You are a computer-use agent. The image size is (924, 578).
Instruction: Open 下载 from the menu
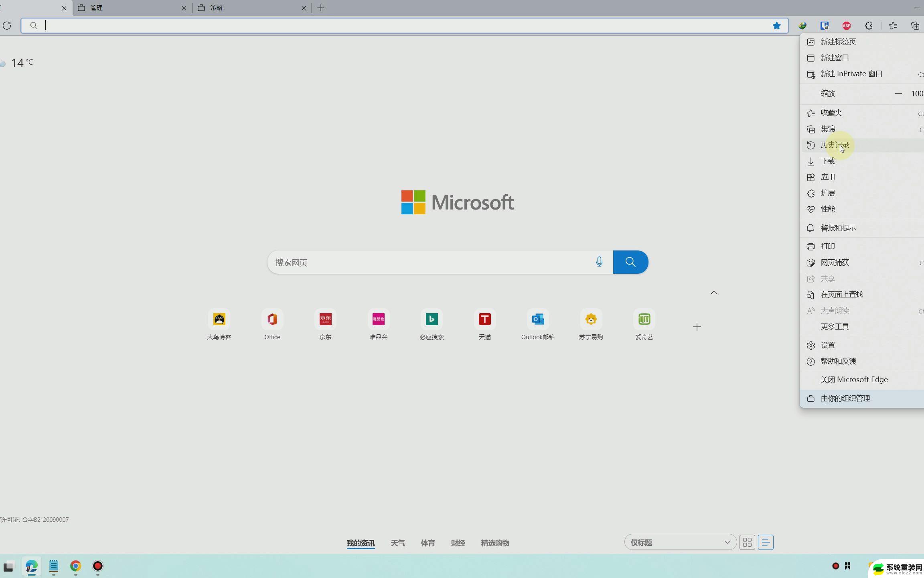(x=862, y=161)
